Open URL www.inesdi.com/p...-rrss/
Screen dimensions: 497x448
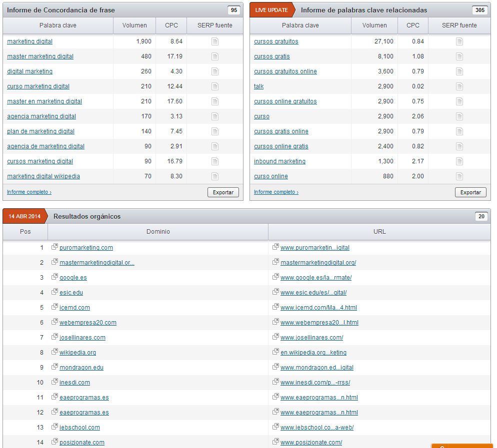pos(315,383)
